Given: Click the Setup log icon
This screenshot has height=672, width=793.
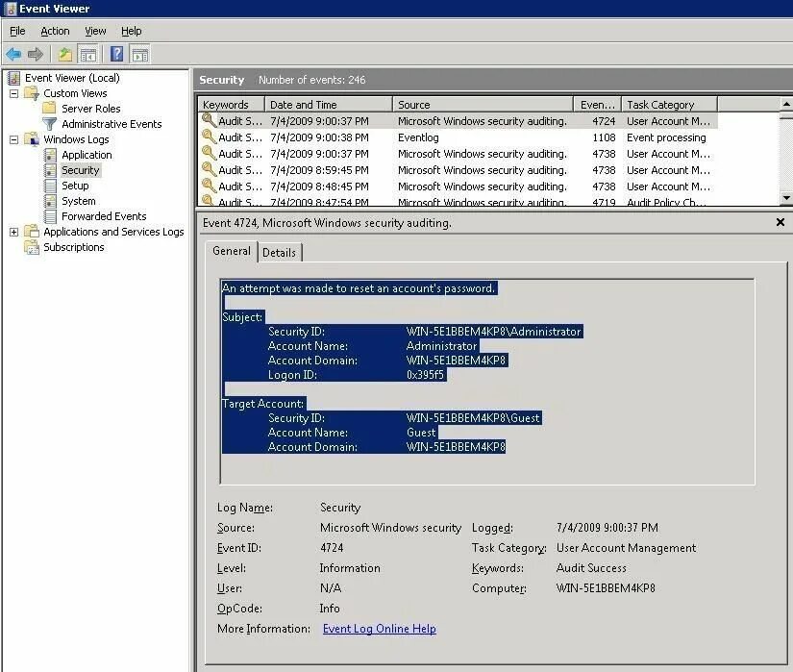Looking at the screenshot, I should point(50,186).
